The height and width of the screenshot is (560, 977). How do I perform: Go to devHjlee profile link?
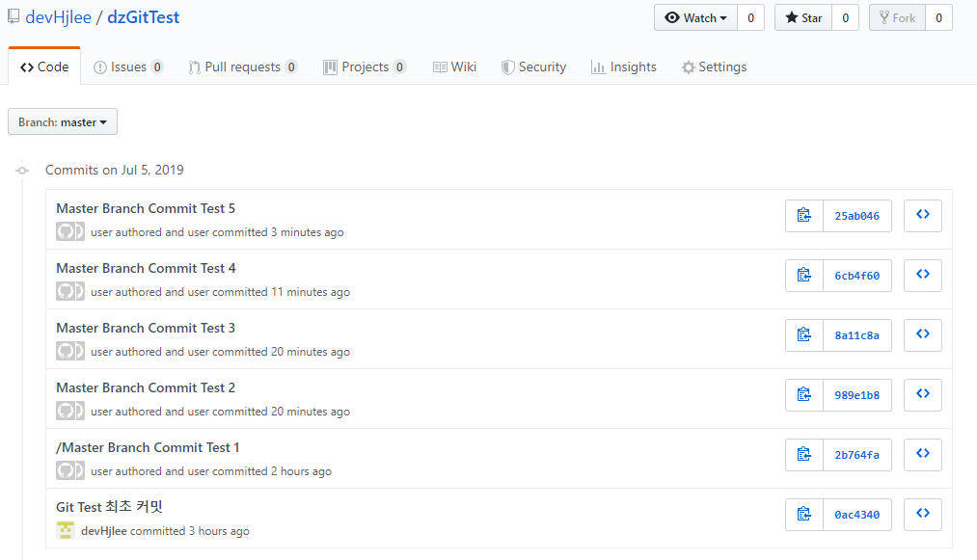59,16
